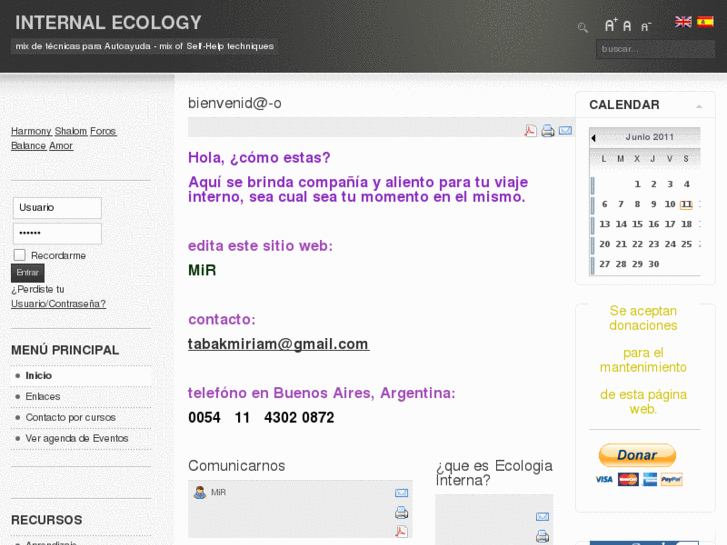Click the search magnifier icon in header
The width and height of the screenshot is (727, 545).
pyautogui.click(x=583, y=28)
